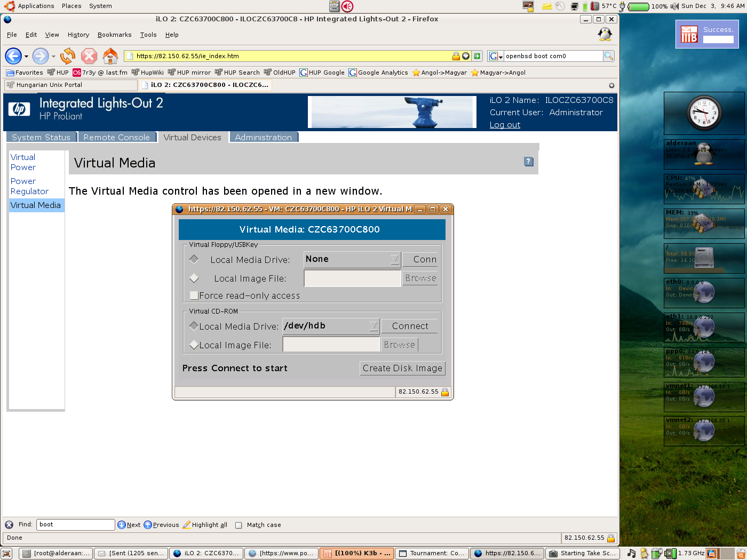747x560 pixels.
Task: Click the analog clock desktop widget
Action: (x=704, y=113)
